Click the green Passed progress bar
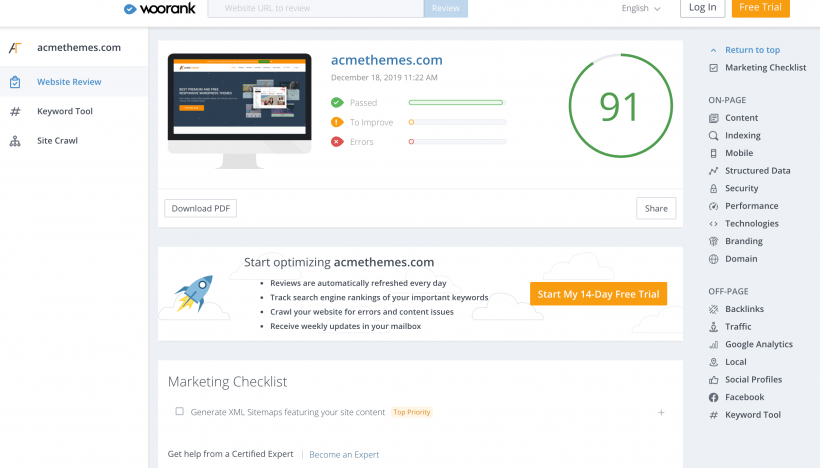The width and height of the screenshot is (820, 468). 457,102
